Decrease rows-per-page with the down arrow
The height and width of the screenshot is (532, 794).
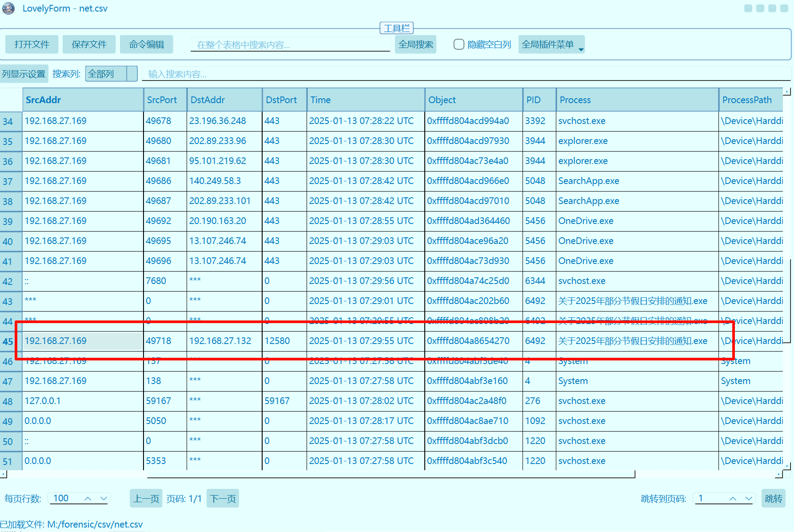click(x=104, y=499)
